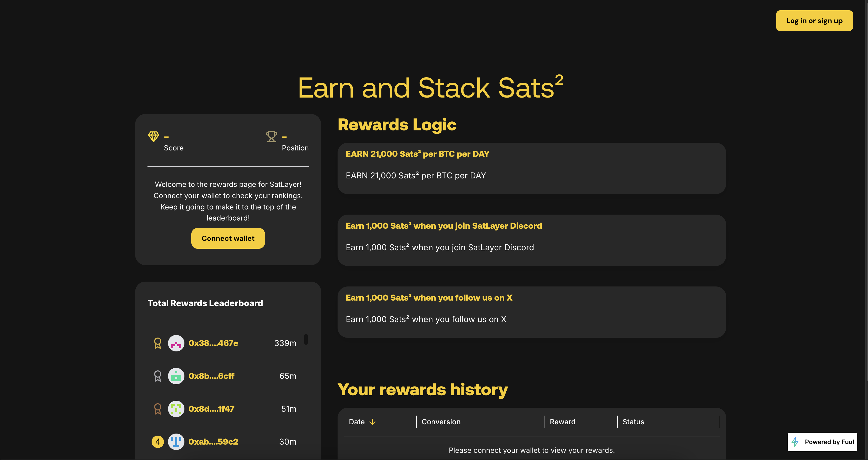
Task: Click the Reward column header
Action: (x=563, y=422)
